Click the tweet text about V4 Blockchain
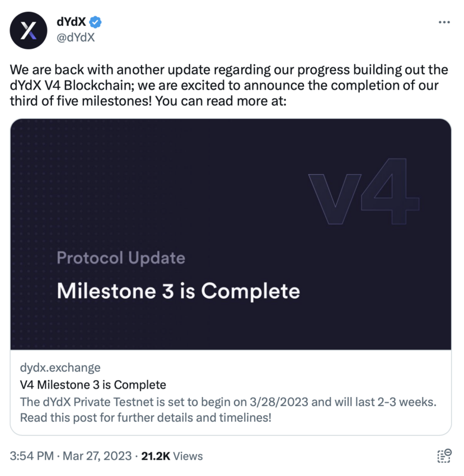The image size is (464, 476). [x=229, y=85]
